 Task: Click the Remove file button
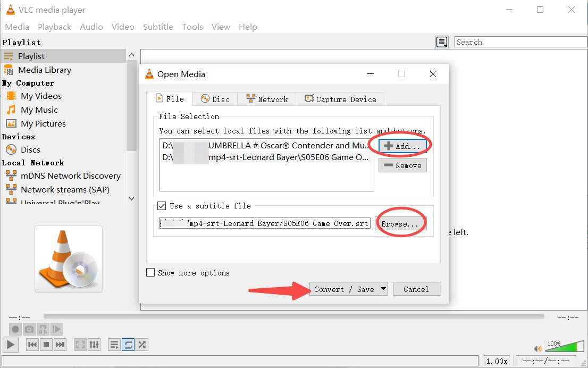[402, 165]
